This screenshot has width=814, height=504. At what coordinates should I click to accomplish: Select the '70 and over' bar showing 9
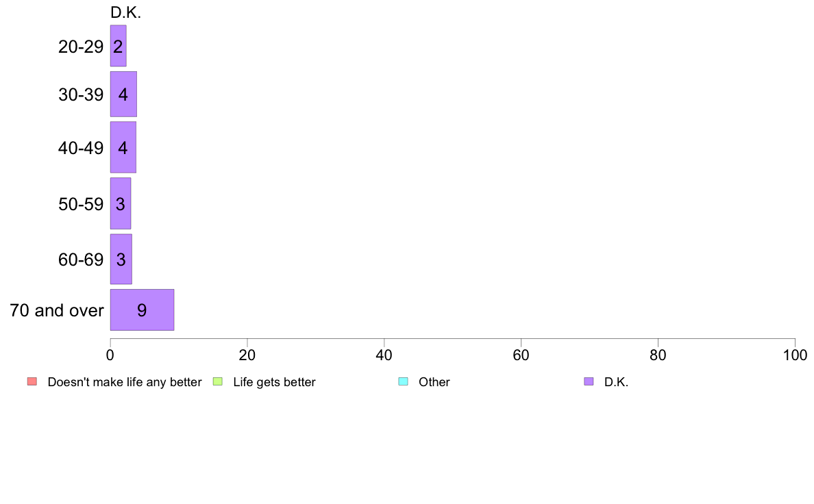pyautogui.click(x=143, y=310)
